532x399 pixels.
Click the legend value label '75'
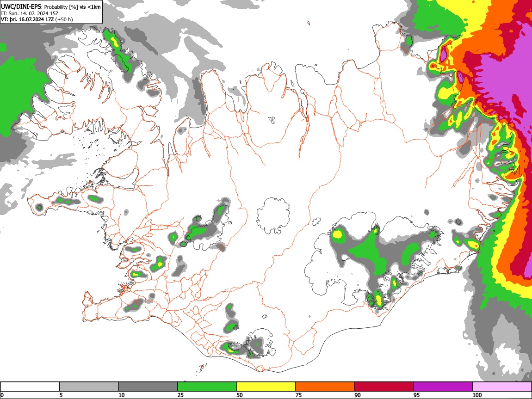point(298,395)
